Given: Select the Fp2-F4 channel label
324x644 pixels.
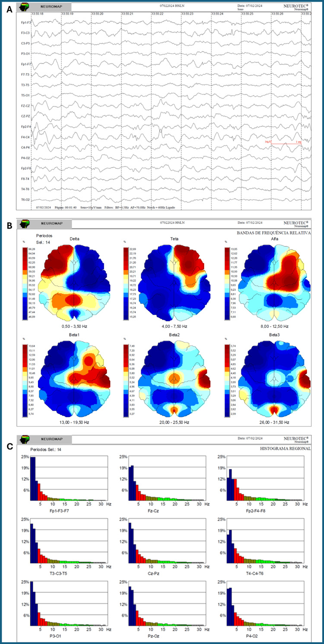Looking at the screenshot, I should (x=25, y=127).
